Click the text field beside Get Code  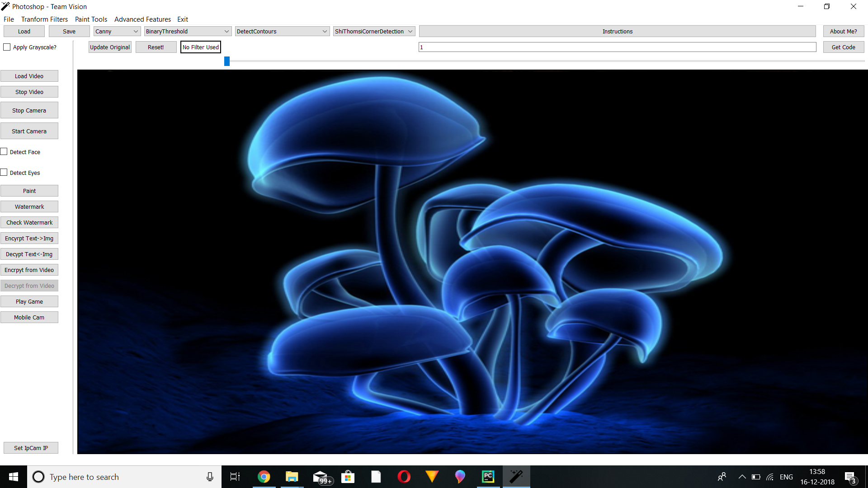(617, 47)
